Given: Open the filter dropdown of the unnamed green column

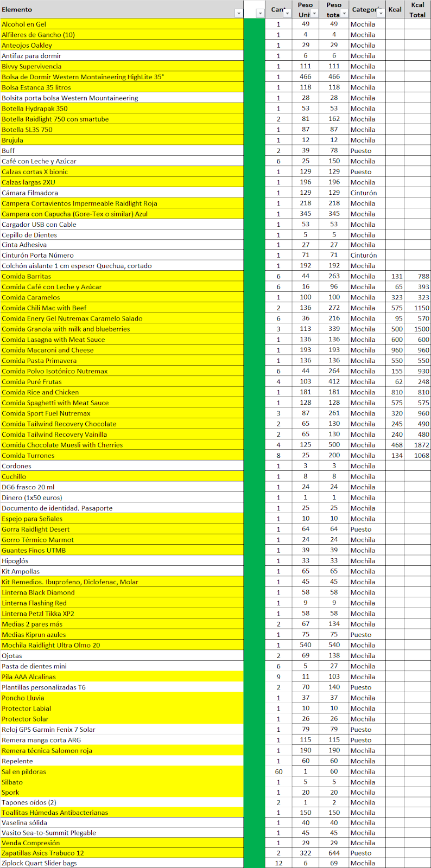Looking at the screenshot, I should pyautogui.click(x=260, y=14).
